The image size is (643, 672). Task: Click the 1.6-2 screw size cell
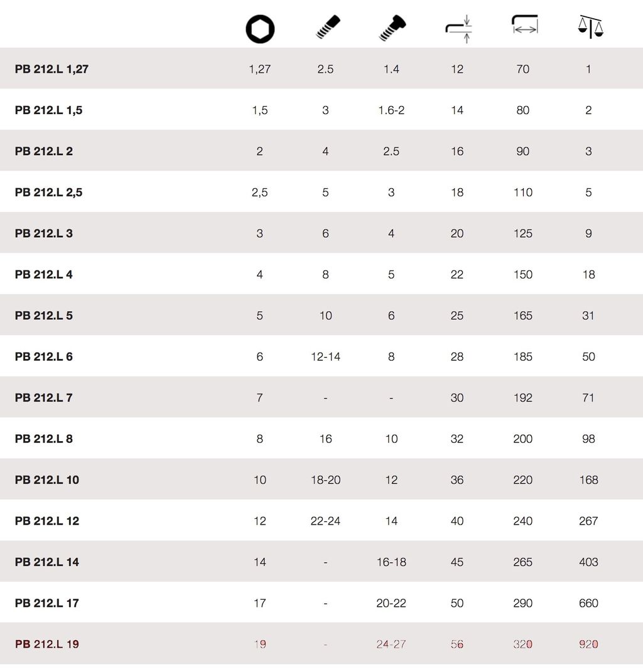391,110
